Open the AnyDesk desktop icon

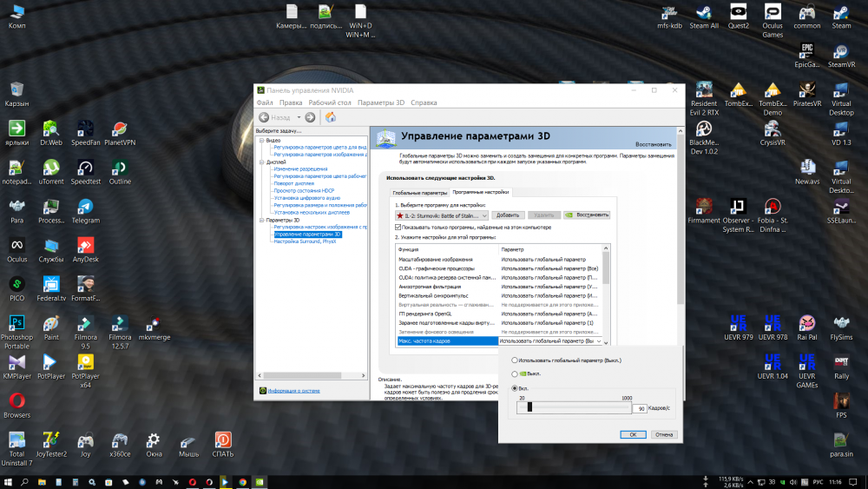point(85,246)
